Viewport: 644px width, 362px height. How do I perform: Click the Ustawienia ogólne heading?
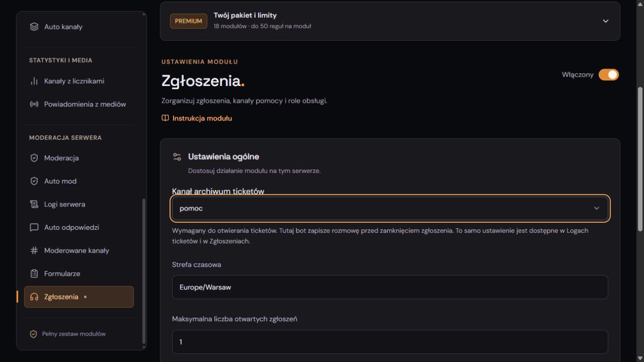point(223,157)
